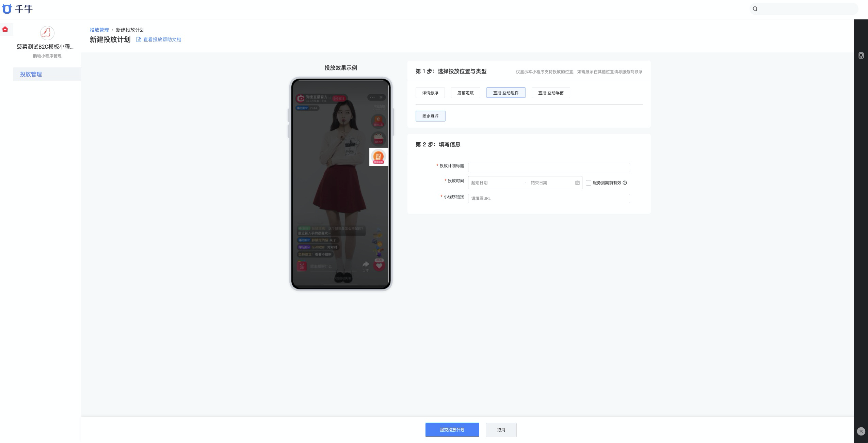
Task: Click 新建投放计划 breadcrumb text
Action: [x=130, y=30]
